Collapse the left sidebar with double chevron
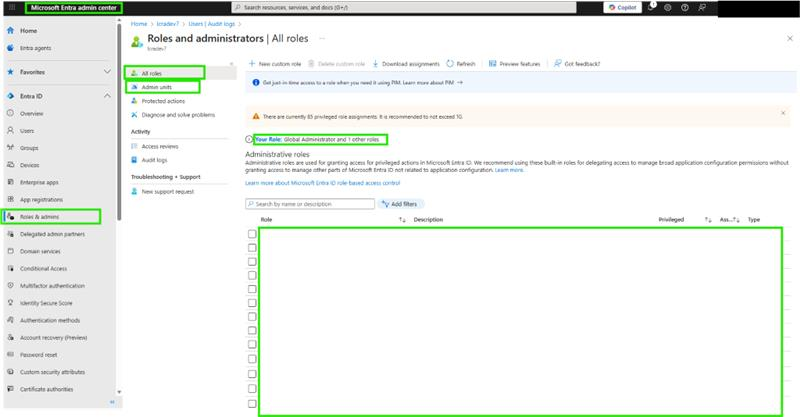 pyautogui.click(x=112, y=402)
